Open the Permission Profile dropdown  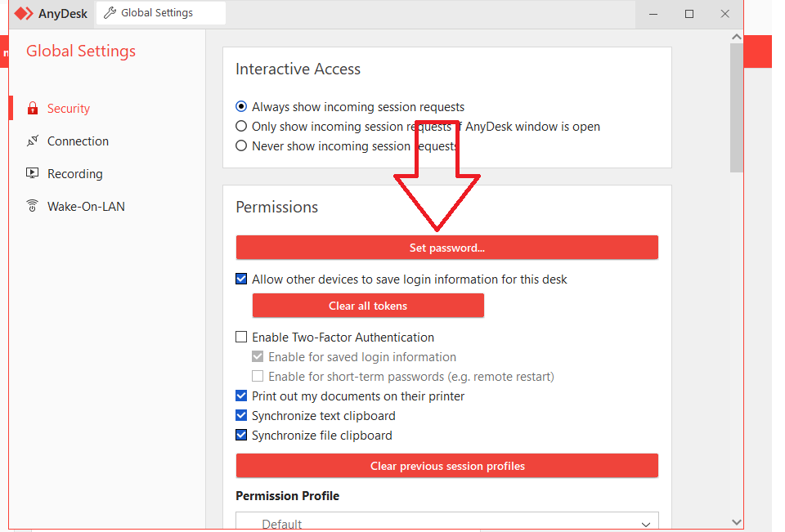(446, 521)
